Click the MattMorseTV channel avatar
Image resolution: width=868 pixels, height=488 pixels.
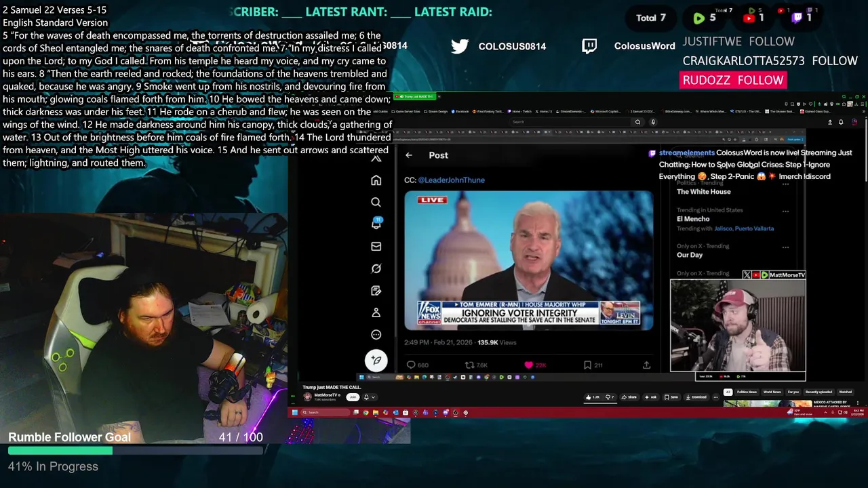(x=307, y=397)
